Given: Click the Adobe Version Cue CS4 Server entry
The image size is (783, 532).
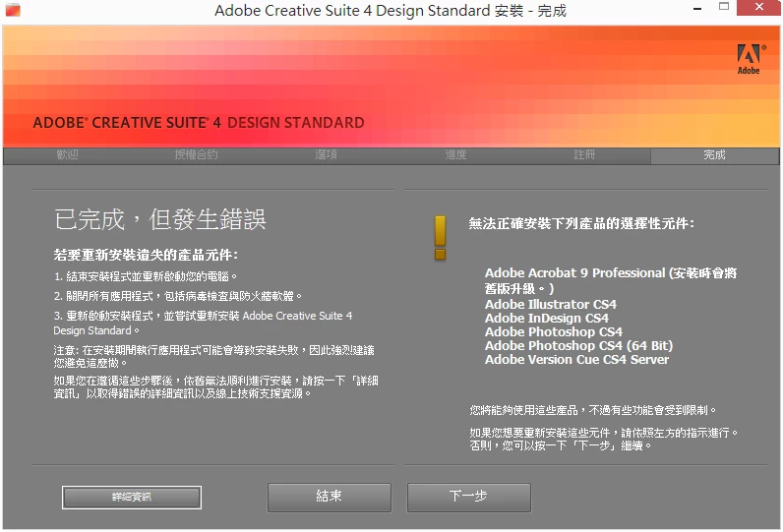Looking at the screenshot, I should (x=576, y=359).
